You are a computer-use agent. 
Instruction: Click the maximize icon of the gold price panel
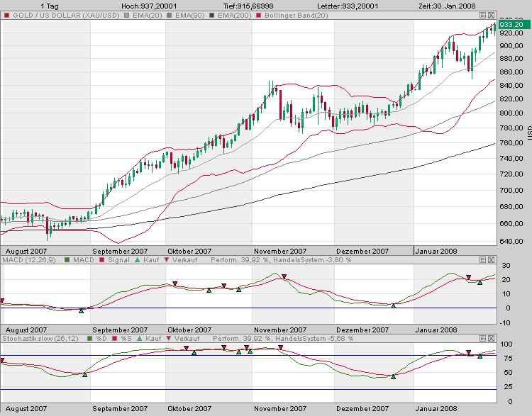482,14
